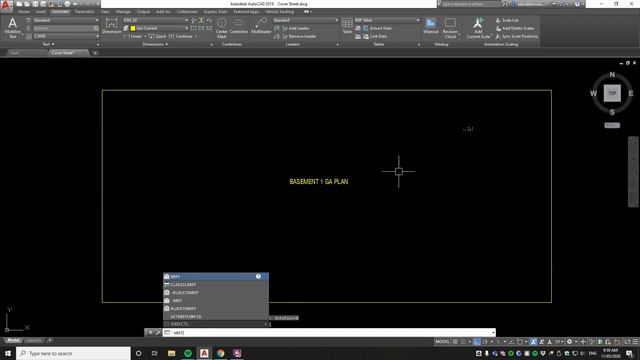Open the Continue dimension flyout arrow
640x360 pixels.
[x=196, y=36]
